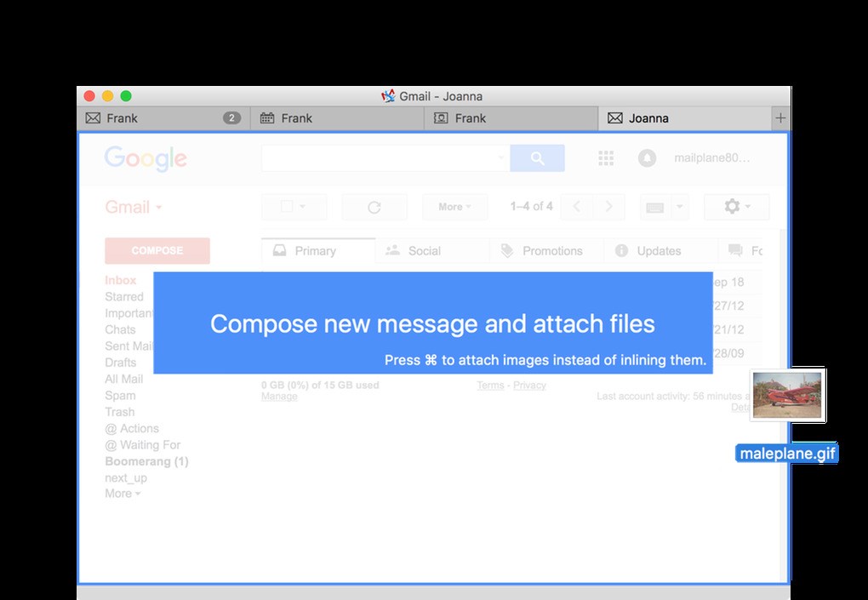Viewport: 868px width, 600px height.
Task: Open the Frank contacts tab
Action: 511,118
